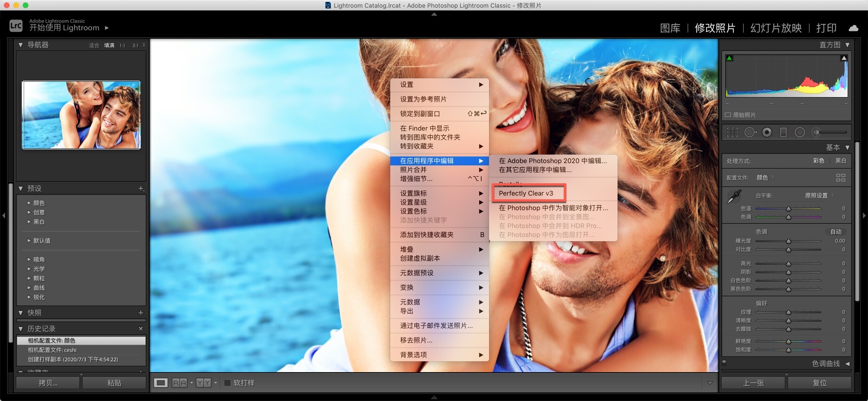The image size is (868, 401).
Task: Adjust the 曝光度 exposure slider
Action: pos(788,241)
